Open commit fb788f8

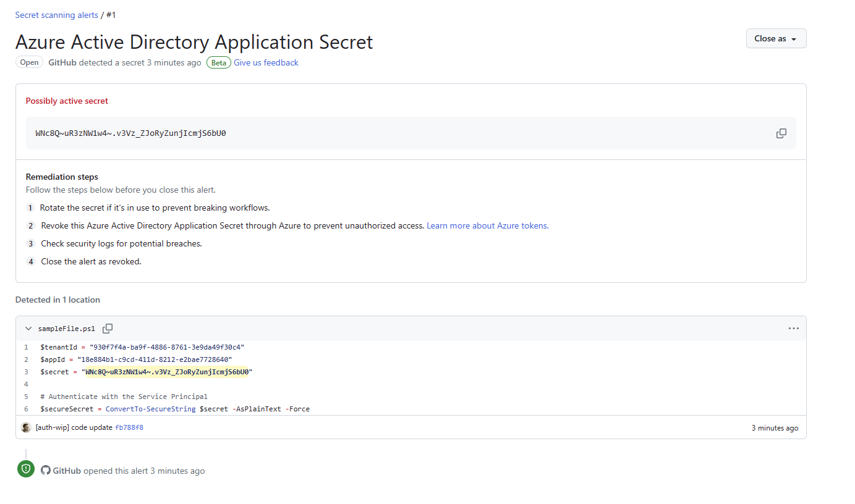[129, 427]
